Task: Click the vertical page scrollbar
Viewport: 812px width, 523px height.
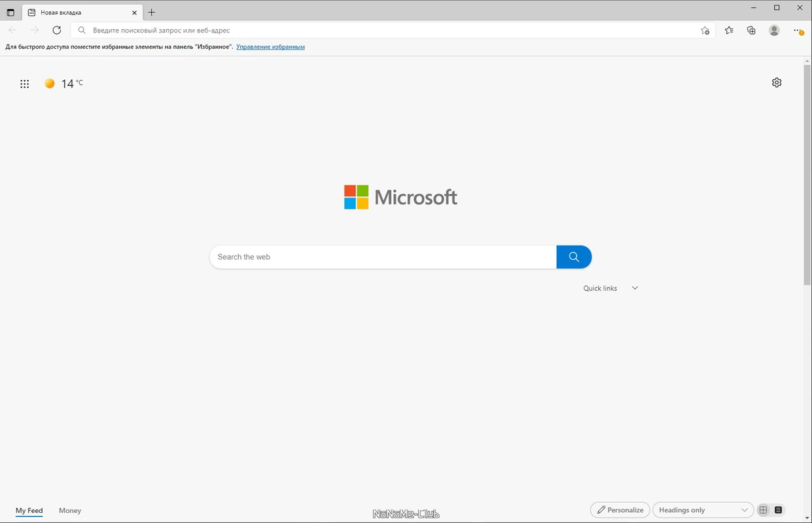Action: pyautogui.click(x=807, y=175)
